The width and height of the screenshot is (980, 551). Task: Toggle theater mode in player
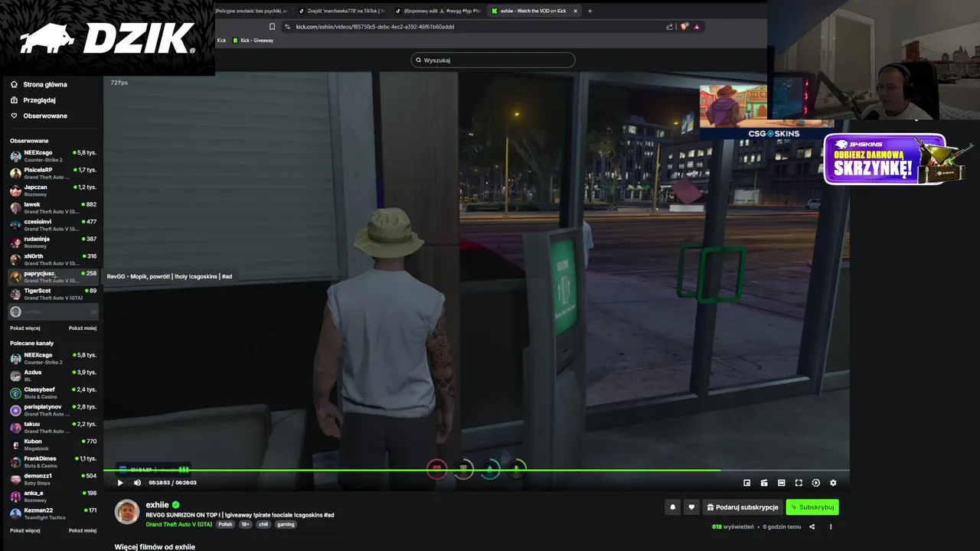(x=781, y=483)
